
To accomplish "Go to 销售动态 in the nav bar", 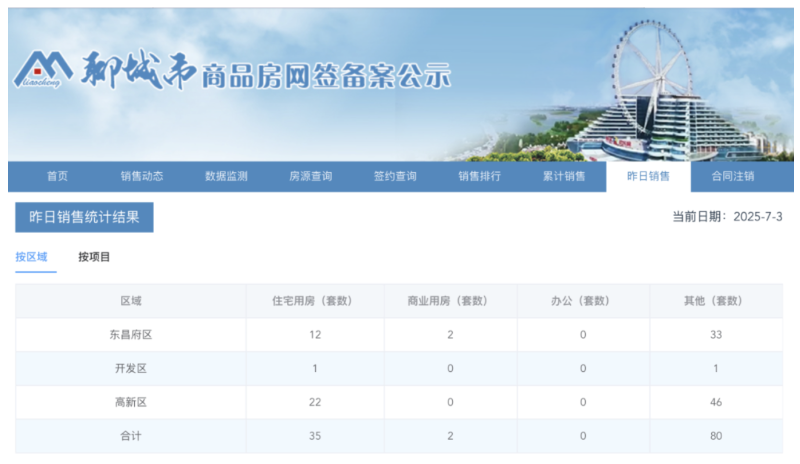I will pos(142,177).
